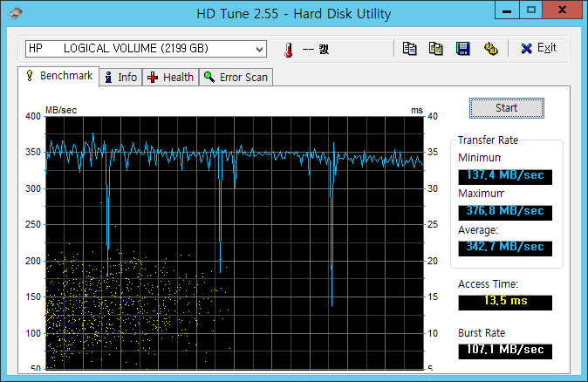The height and width of the screenshot is (382, 588).
Task: Save screenshot using floppy disk icon
Action: click(x=462, y=49)
